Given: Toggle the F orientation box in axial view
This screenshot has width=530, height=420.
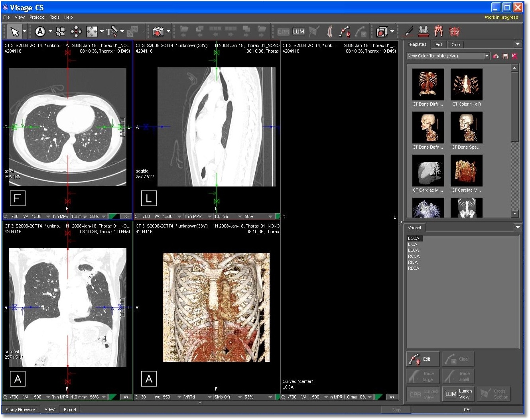Looking at the screenshot, I should click(17, 198).
